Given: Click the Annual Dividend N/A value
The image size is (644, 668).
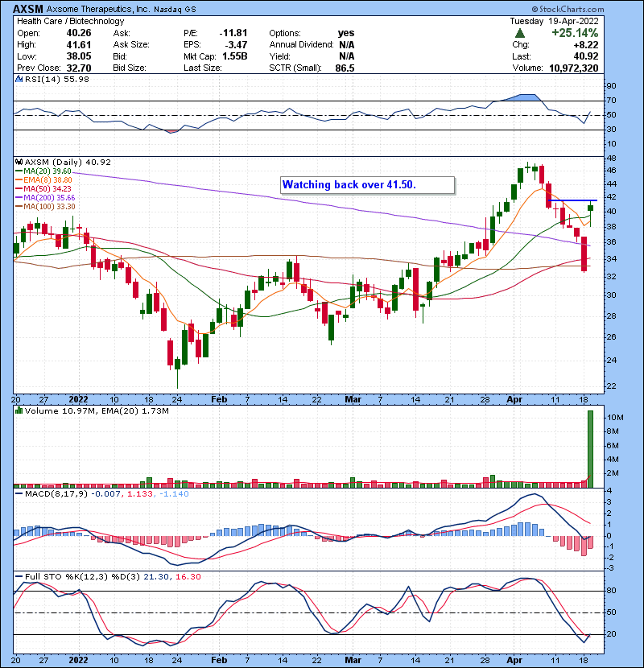Looking at the screenshot, I should tap(346, 45).
